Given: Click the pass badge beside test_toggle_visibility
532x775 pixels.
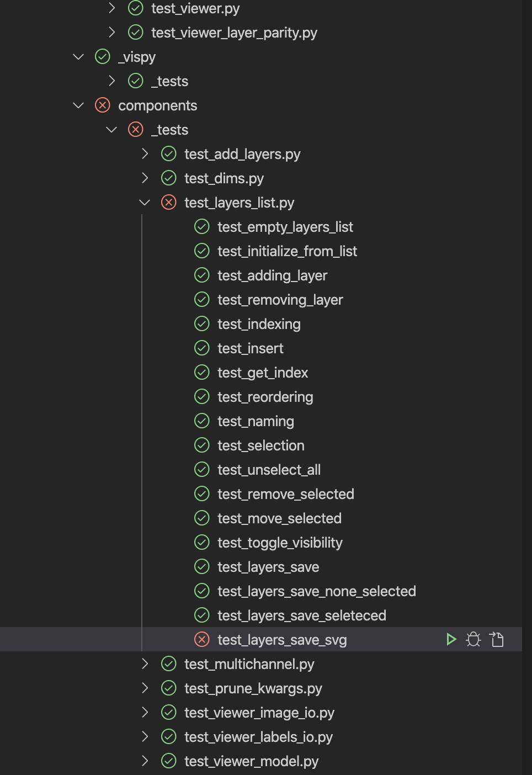Looking at the screenshot, I should click(201, 542).
